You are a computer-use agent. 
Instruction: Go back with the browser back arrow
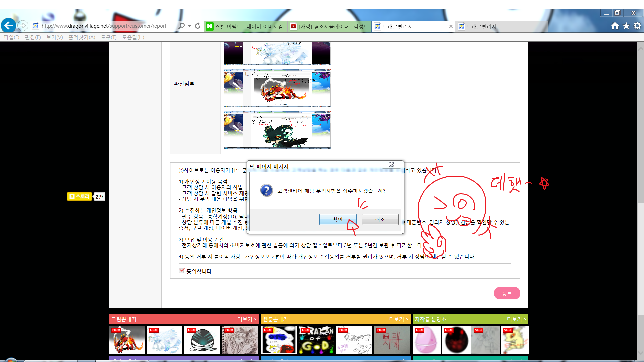9,25
